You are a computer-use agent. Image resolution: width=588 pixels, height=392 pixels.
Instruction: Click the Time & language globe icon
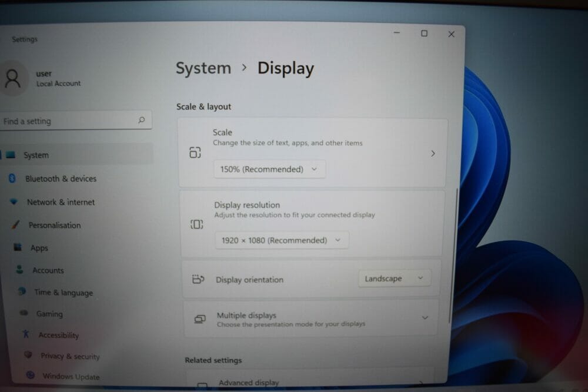click(22, 291)
